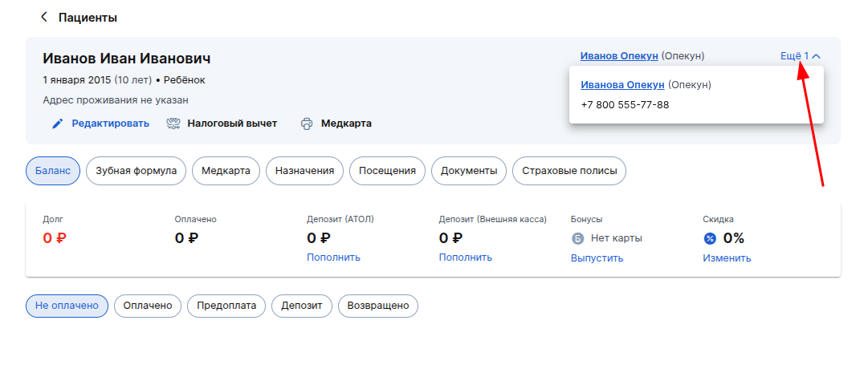Click the printer icon beside Медкарта
This screenshot has width=868, height=365.
click(307, 124)
